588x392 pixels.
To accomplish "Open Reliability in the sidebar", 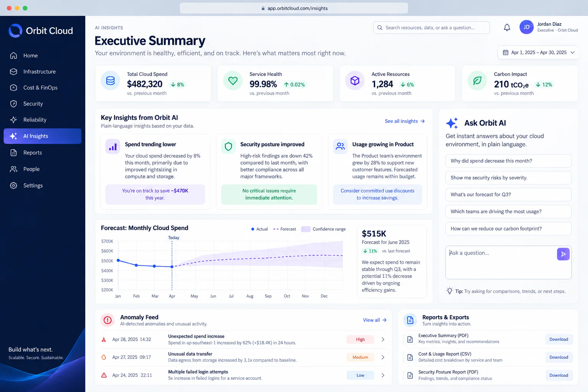I will (x=42, y=120).
